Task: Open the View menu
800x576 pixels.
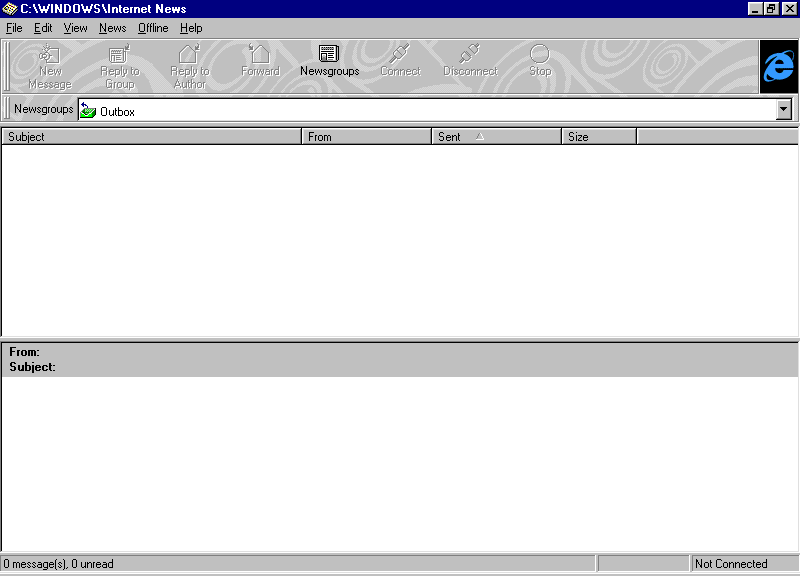Action: (75, 28)
